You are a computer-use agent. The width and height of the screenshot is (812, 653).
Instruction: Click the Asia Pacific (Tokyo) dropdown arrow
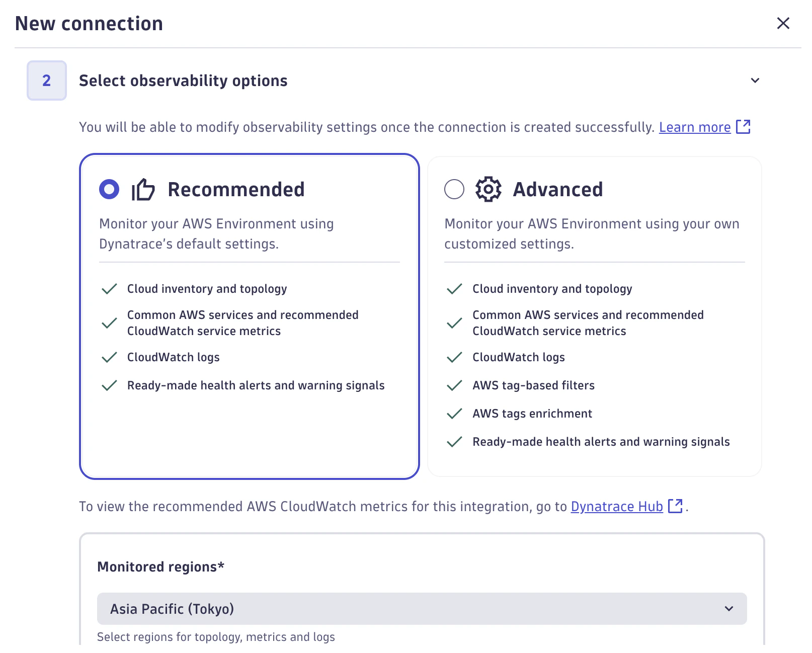coord(729,609)
